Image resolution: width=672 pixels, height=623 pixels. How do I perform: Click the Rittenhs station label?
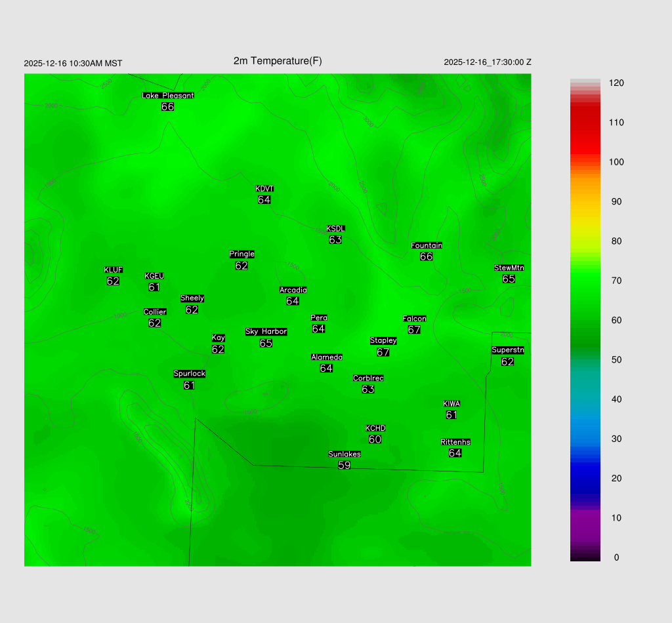point(455,442)
